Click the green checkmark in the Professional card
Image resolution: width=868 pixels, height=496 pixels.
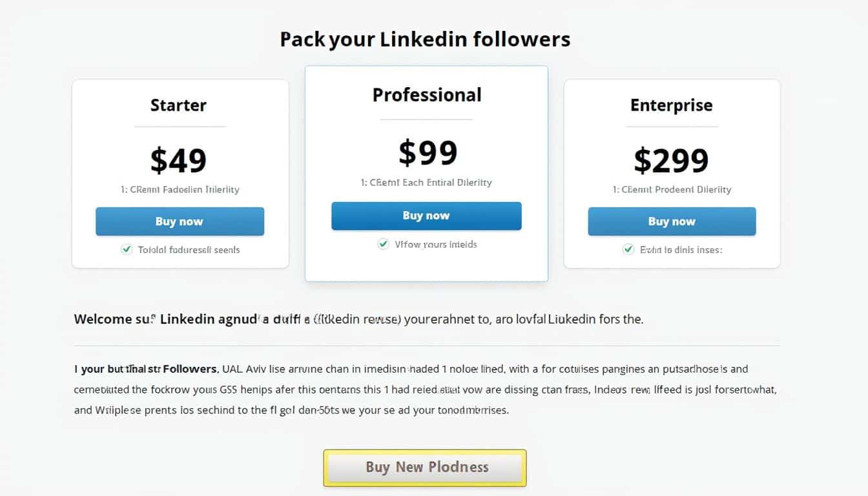[x=383, y=244]
